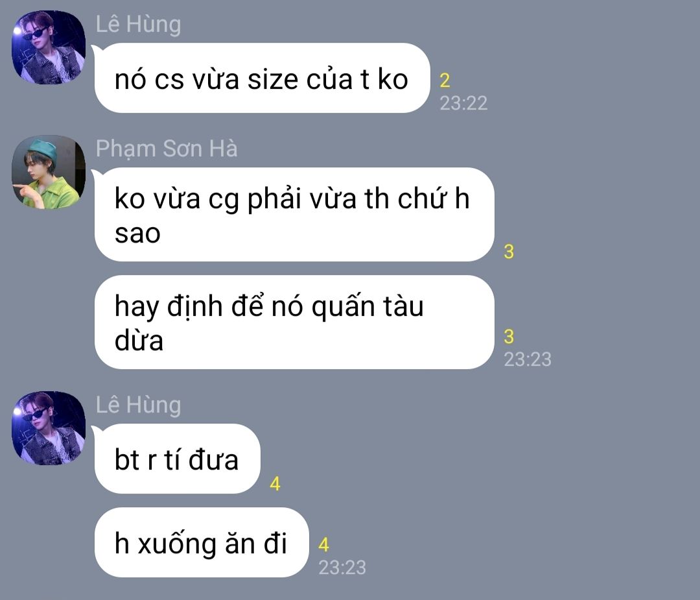Select the 'nó cs vừa size của t ko' message

(x=262, y=78)
